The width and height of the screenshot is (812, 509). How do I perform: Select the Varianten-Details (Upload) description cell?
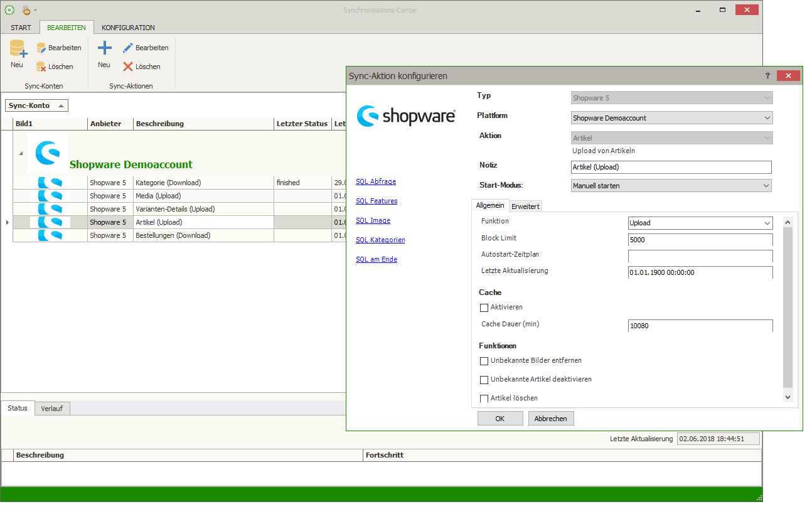(x=204, y=209)
